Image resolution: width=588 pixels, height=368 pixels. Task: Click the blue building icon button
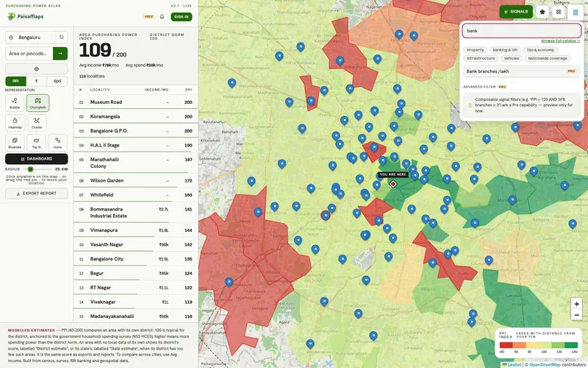point(576,13)
